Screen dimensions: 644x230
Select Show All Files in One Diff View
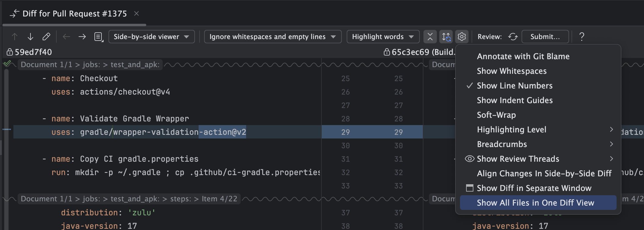(538, 203)
